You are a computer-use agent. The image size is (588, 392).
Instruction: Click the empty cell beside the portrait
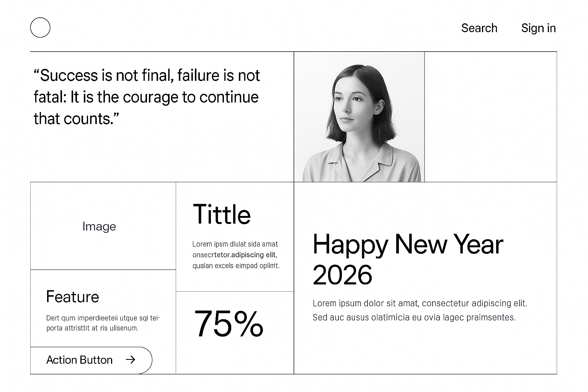click(x=490, y=117)
